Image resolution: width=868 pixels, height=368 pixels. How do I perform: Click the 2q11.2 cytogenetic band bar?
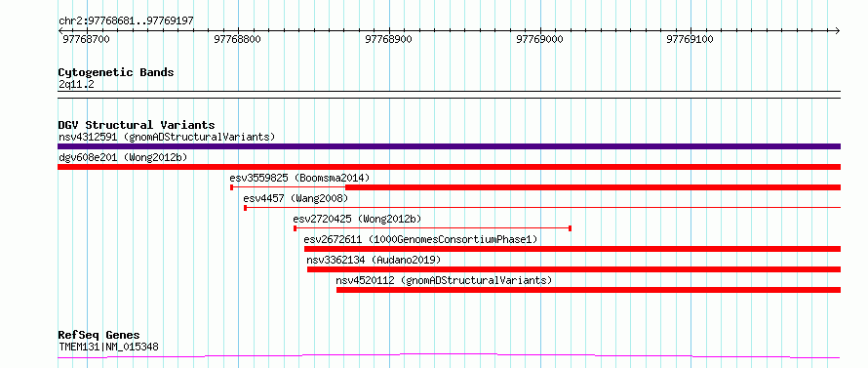(449, 95)
